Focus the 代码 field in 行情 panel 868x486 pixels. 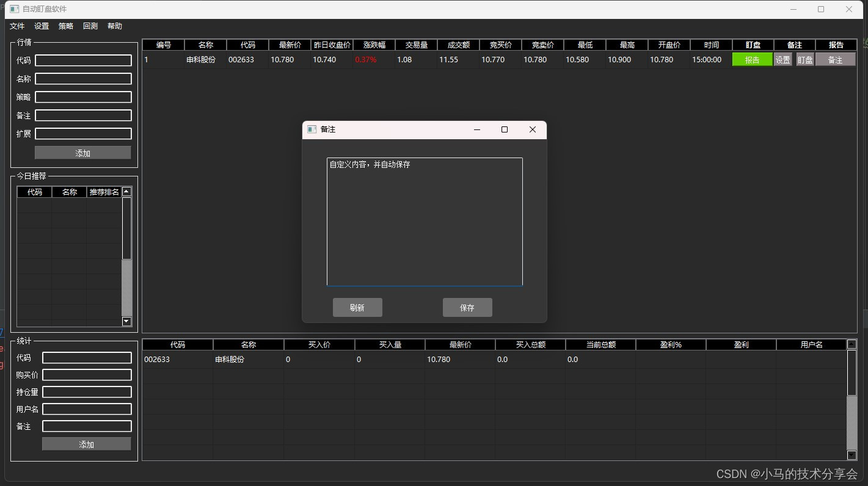click(83, 60)
